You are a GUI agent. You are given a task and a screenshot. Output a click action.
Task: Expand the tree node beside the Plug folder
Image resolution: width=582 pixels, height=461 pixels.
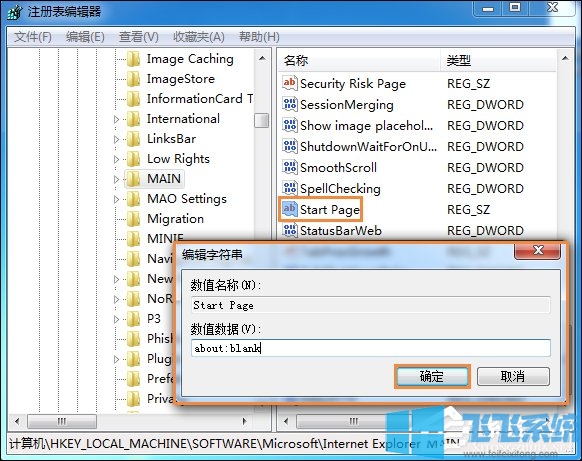[116, 360]
